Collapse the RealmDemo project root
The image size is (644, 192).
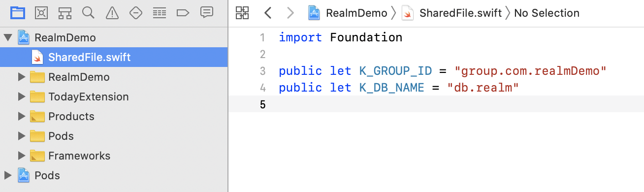click(x=7, y=37)
